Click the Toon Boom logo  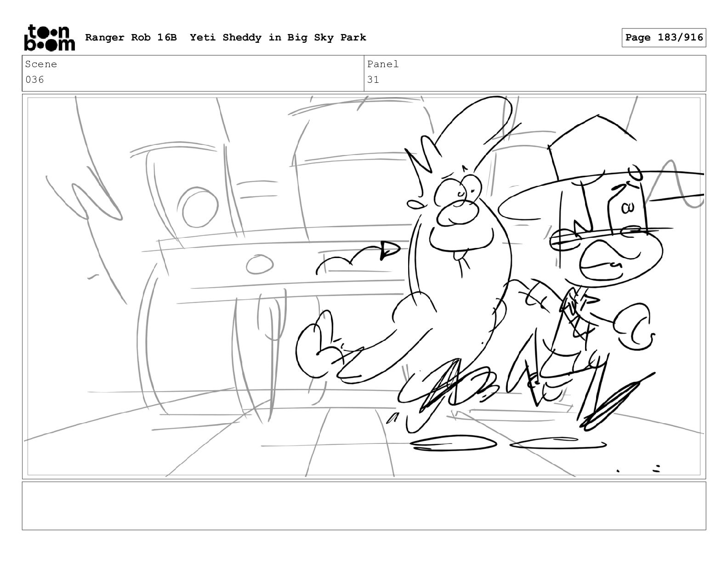(x=49, y=37)
